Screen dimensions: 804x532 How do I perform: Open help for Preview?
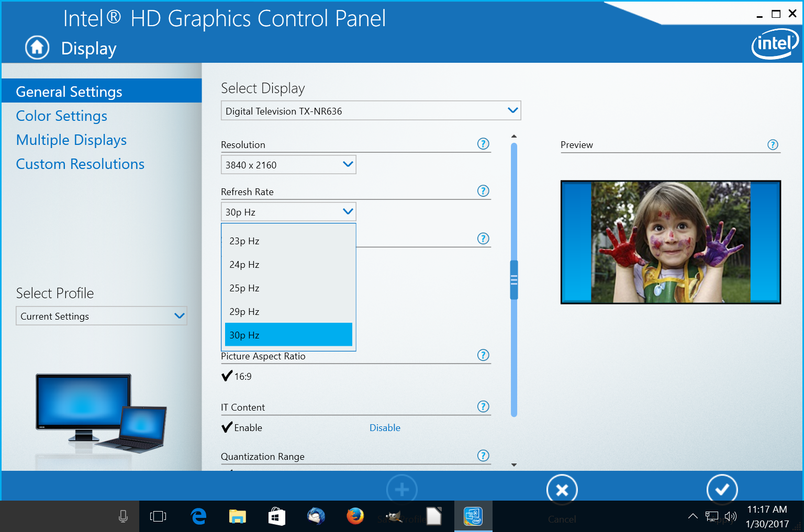tap(773, 145)
